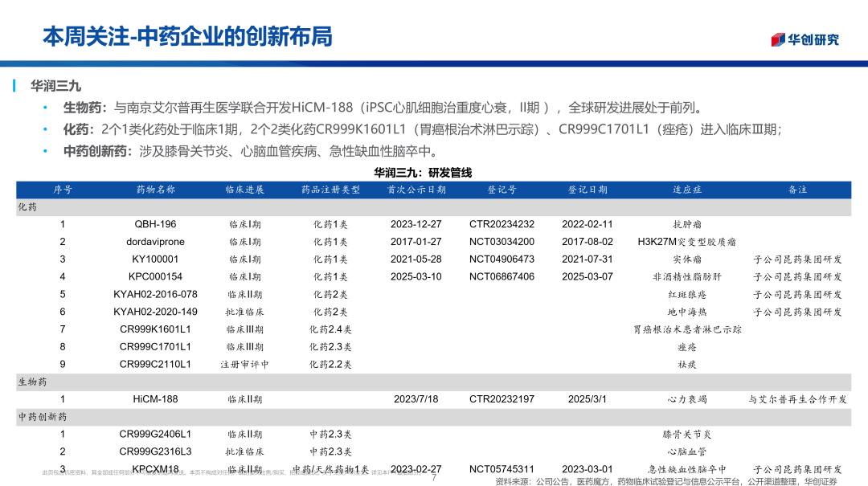Click the 药品注册类型 column header
Viewport: 868px width, 486px height.
coord(330,190)
